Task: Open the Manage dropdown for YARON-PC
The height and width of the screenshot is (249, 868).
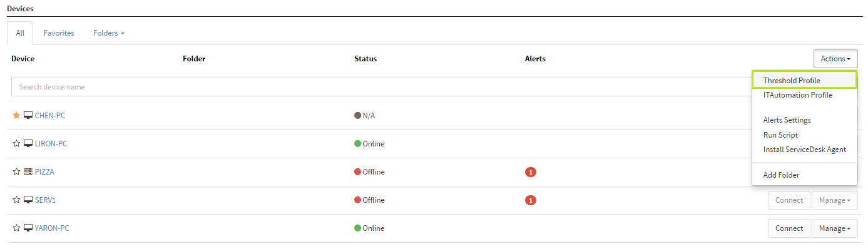Action: pyautogui.click(x=835, y=228)
